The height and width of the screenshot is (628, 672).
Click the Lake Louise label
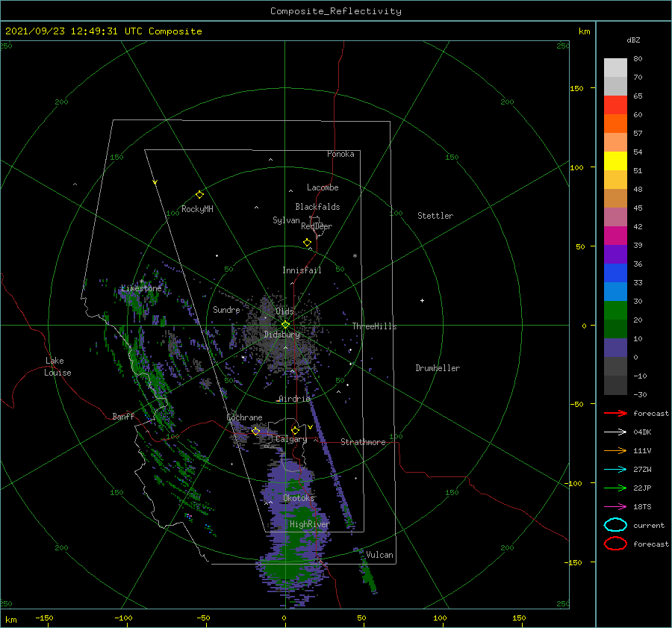click(57, 367)
